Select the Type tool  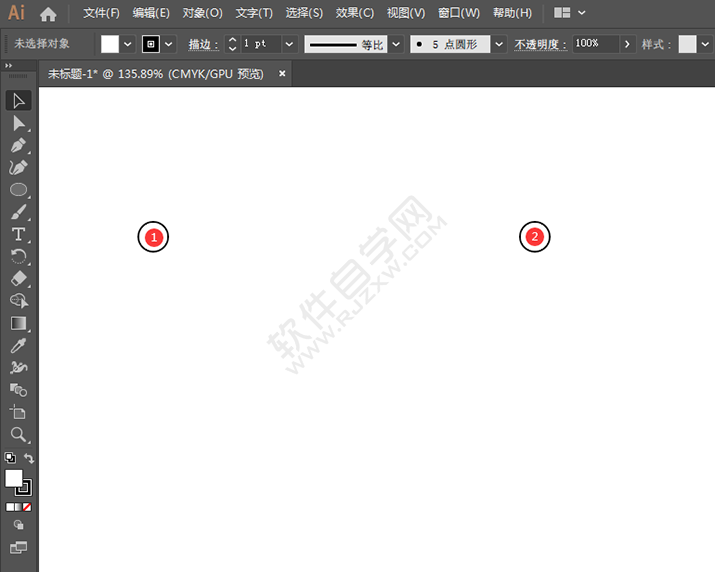tap(18, 234)
